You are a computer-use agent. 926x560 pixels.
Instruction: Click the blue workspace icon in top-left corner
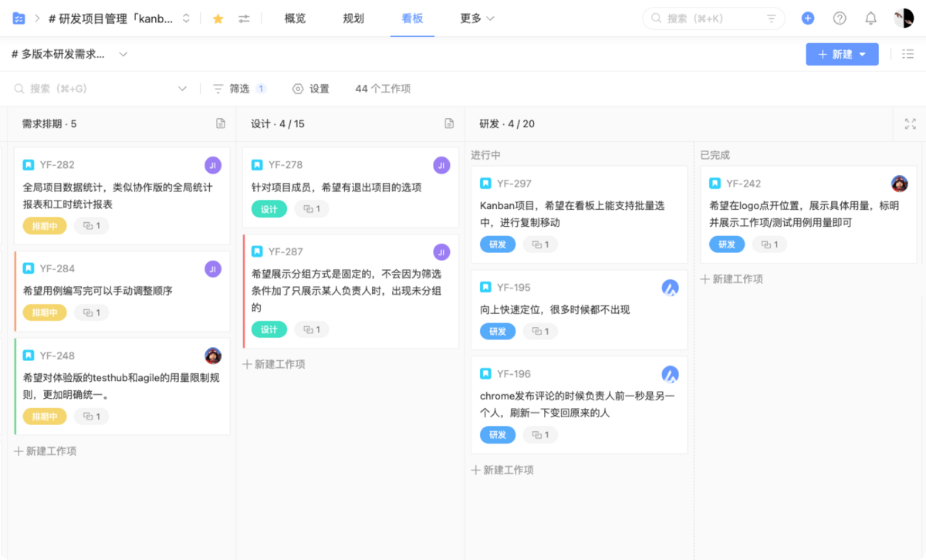[19, 18]
